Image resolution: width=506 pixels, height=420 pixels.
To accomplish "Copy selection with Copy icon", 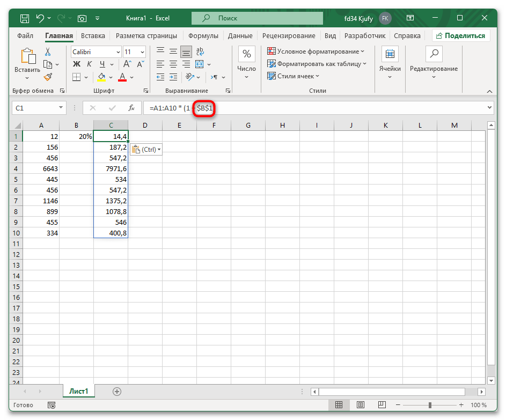I will [x=48, y=64].
